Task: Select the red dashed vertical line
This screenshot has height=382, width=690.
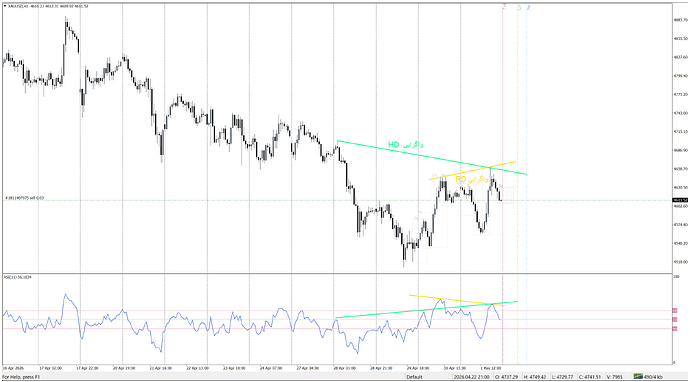Action: tap(503, 183)
